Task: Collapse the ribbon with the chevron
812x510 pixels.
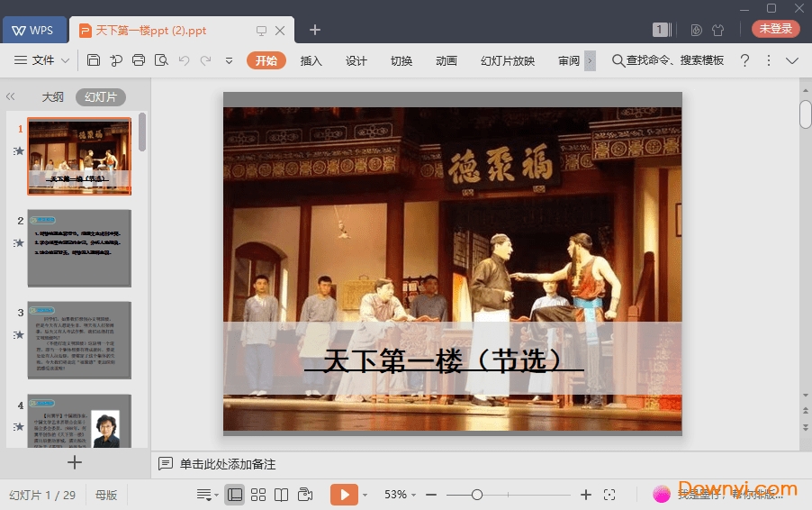Action: click(792, 60)
